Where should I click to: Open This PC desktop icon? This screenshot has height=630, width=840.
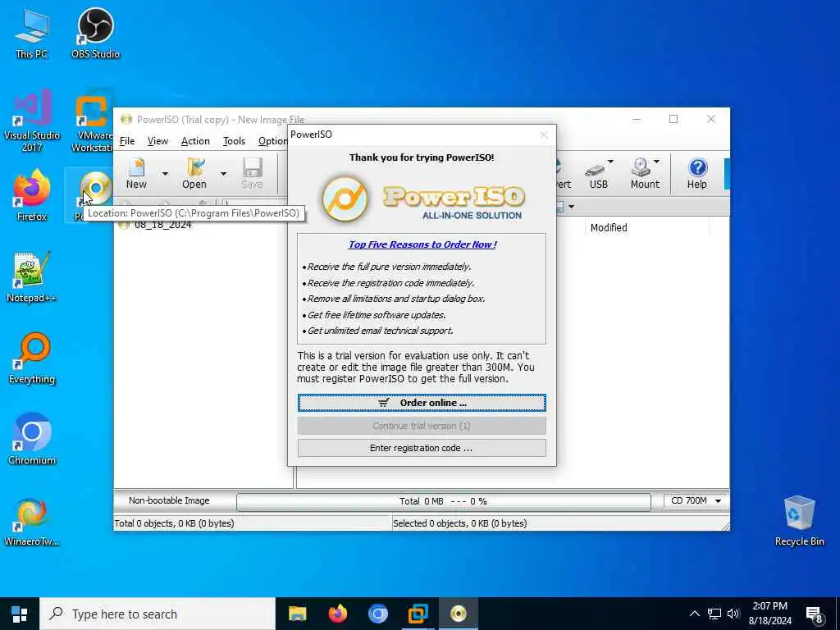(32, 33)
